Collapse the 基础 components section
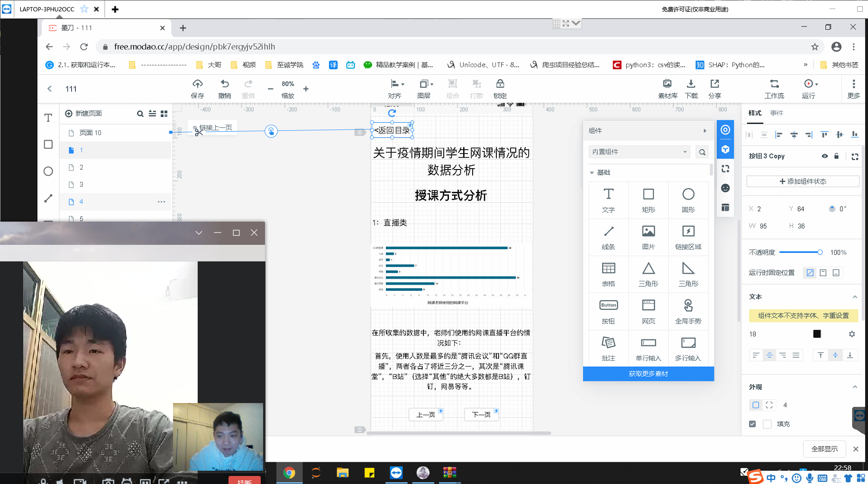Viewport: 868px width, 484px height. [x=592, y=173]
